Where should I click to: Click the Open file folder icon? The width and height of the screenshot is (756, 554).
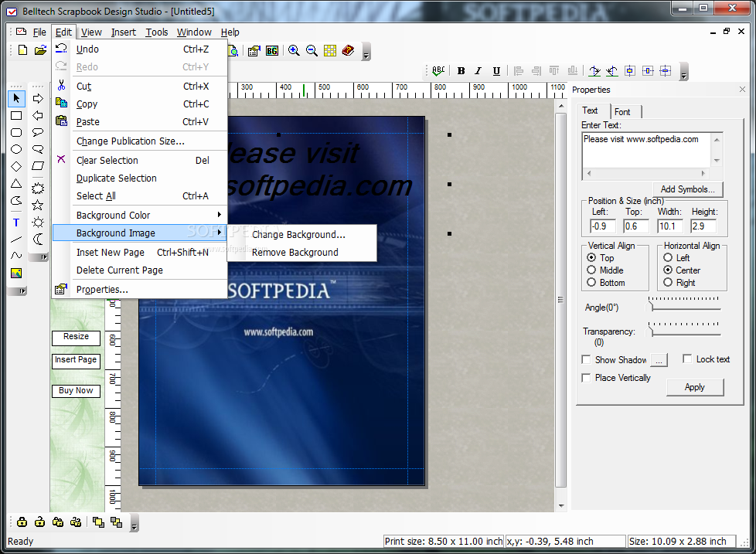pyautogui.click(x=40, y=50)
